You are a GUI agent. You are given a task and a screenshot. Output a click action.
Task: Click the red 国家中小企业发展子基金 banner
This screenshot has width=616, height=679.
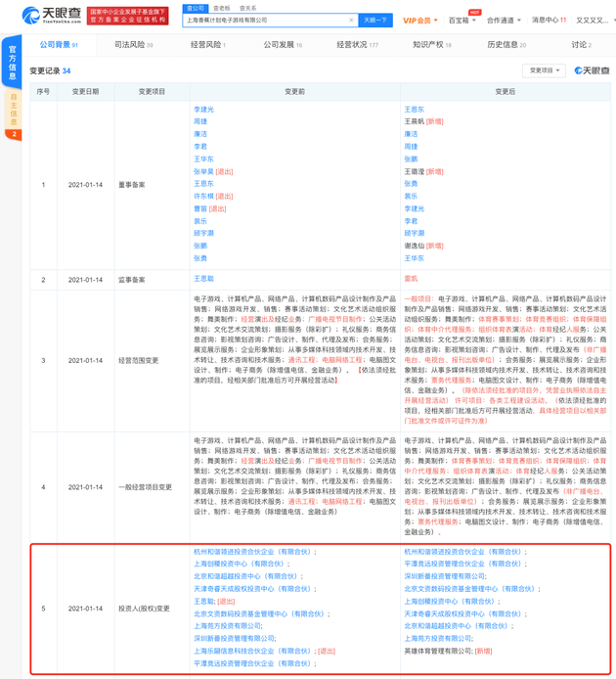(x=128, y=16)
